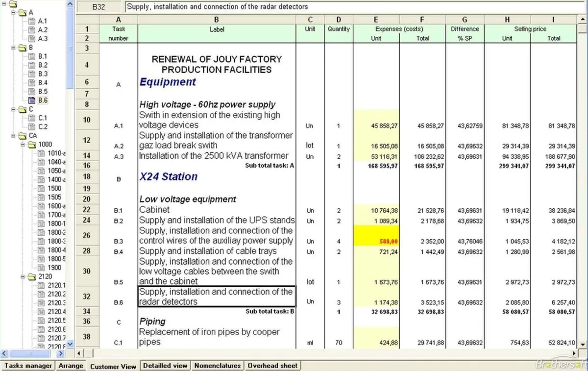Click the tree panel scroll-down arrow
This screenshot has height=371, width=588.
(70, 345)
